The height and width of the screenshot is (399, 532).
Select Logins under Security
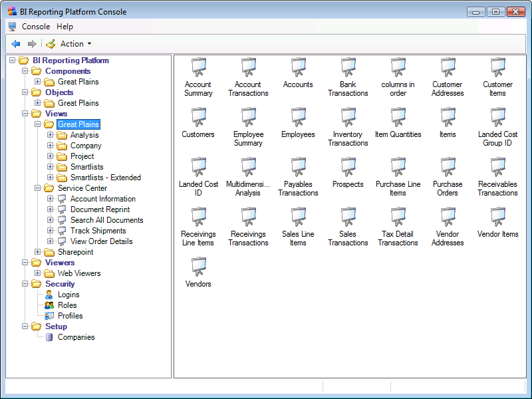click(x=68, y=295)
